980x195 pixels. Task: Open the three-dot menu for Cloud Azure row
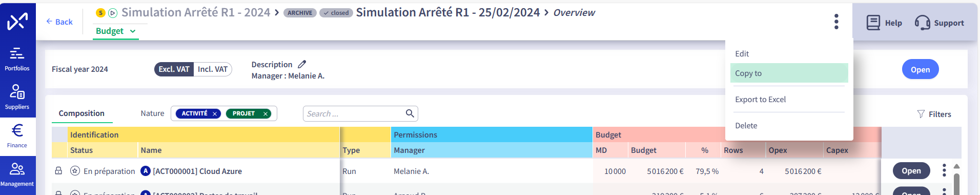(x=944, y=170)
